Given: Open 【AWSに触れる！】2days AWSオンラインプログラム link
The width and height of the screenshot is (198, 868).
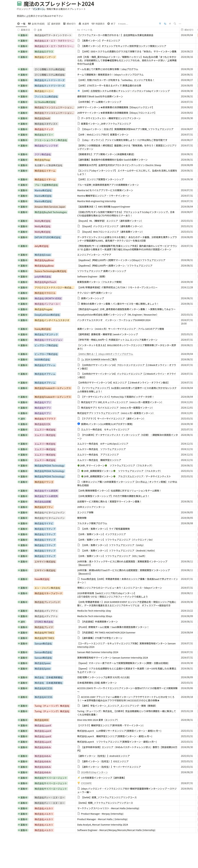Looking at the screenshot, I should click(x=105, y=354).
